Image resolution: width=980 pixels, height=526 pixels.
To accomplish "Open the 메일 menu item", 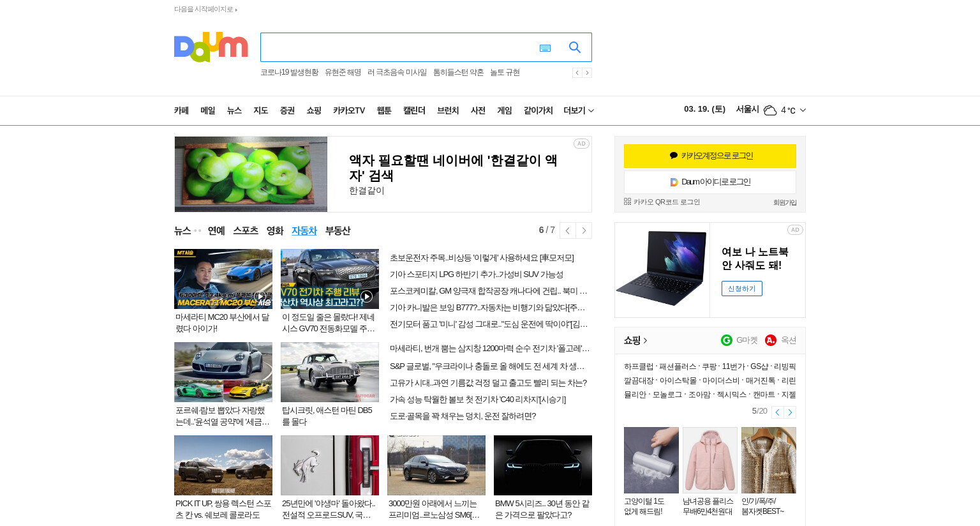I will [x=208, y=110].
